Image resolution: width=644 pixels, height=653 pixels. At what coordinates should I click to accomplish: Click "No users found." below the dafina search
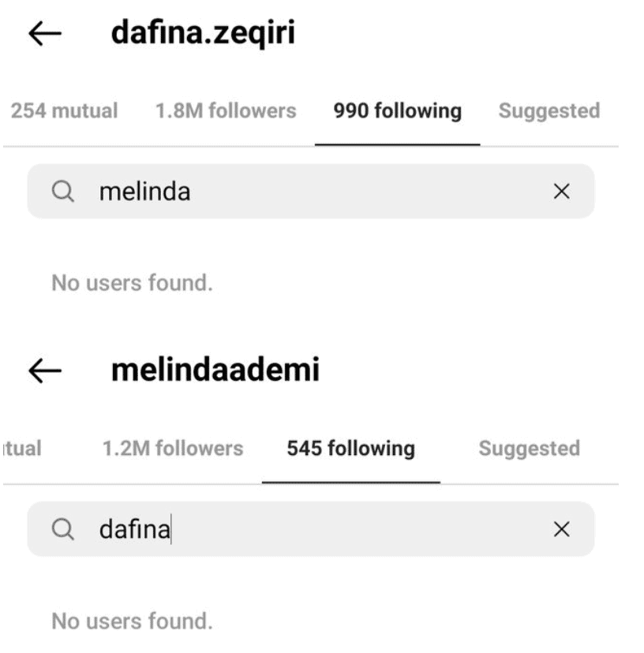[132, 621]
